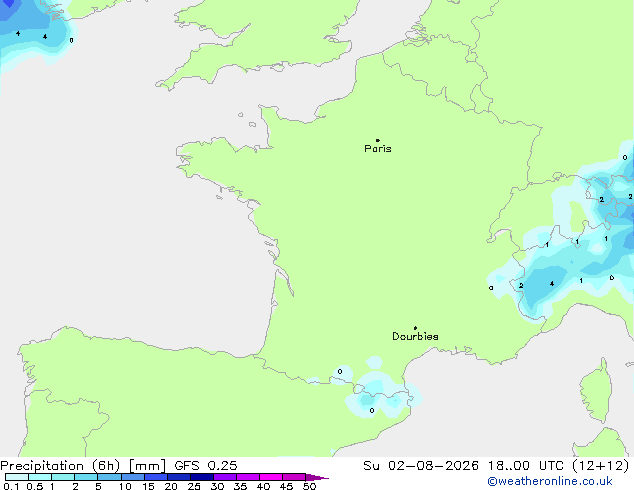Pick the 30–35 mm purple swatch
634x490 pixels.
click(x=225, y=477)
